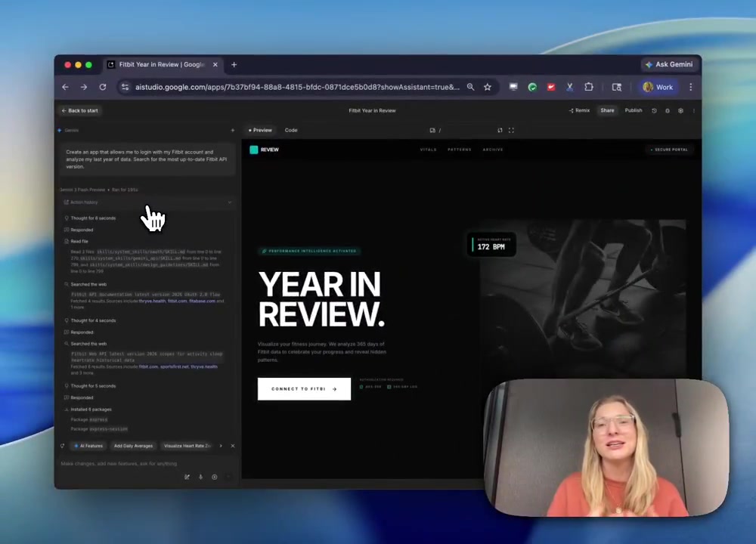Screen dimensions: 756x544
Task: Go Back to start
Action: 79,111
